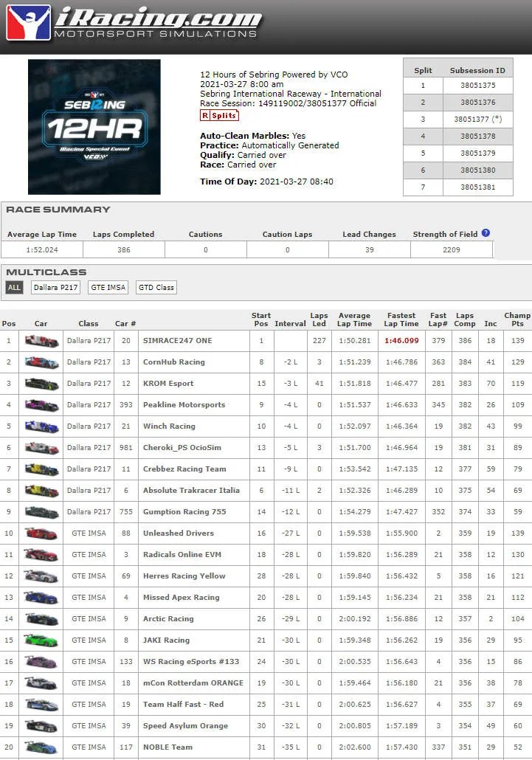Screen dimensions: 532x760
Task: Click the Radicals Online EVM car icon
Action: click(41, 554)
